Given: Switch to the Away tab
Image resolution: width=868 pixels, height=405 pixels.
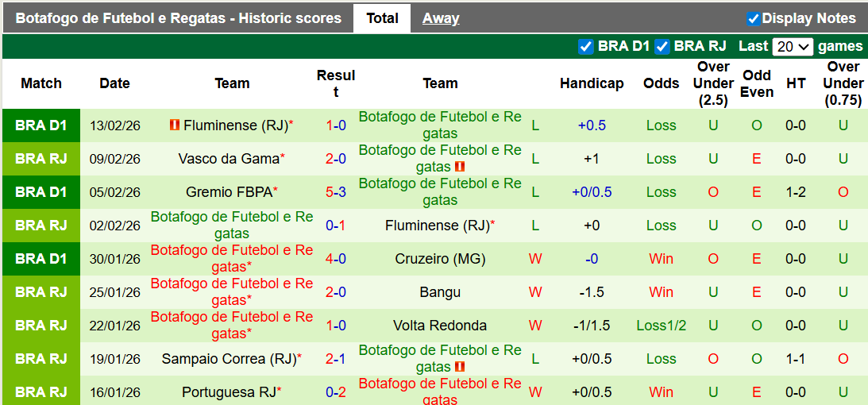Looking at the screenshot, I should point(441,18).
